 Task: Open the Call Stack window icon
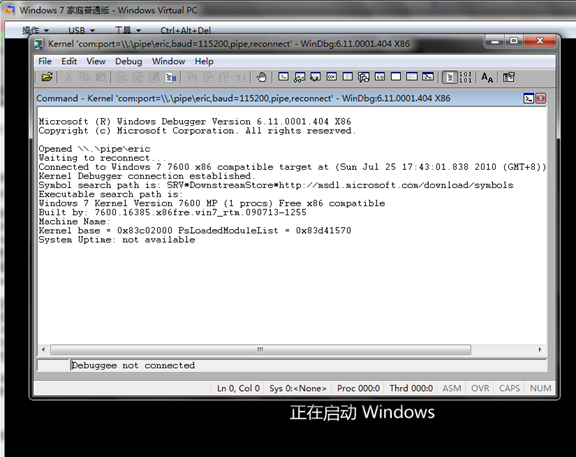click(364, 77)
